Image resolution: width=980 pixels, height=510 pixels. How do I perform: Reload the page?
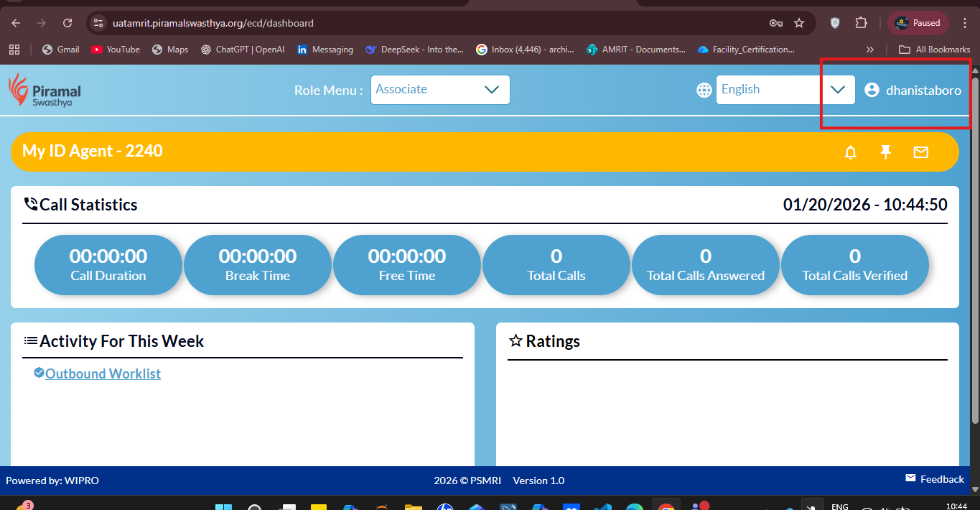click(67, 23)
